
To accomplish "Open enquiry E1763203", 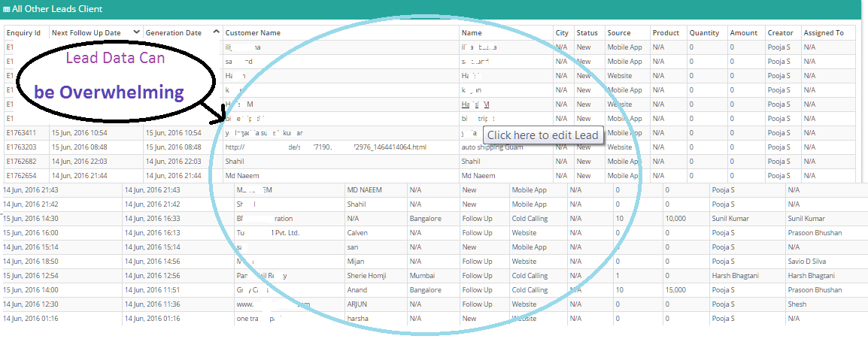I will 22,147.
